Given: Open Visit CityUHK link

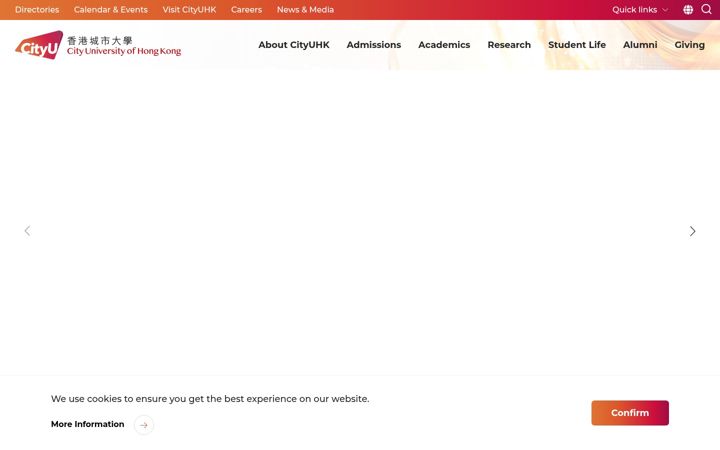Looking at the screenshot, I should [x=189, y=10].
